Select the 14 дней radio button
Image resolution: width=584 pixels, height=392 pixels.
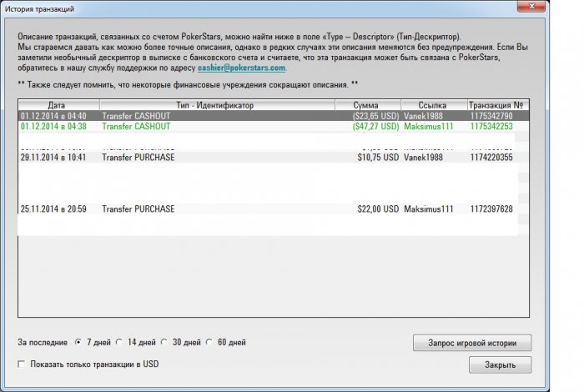(119, 342)
